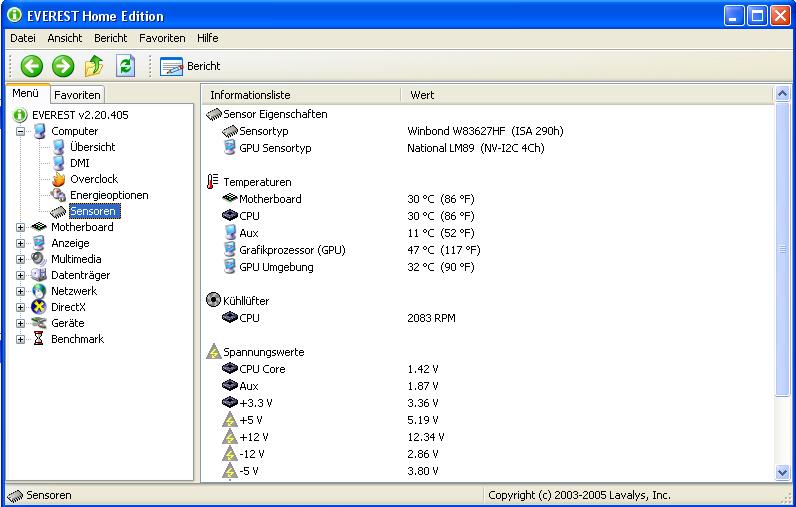Click the Netzwerk globe icon
The height and width of the screenshot is (507, 796).
click(39, 291)
